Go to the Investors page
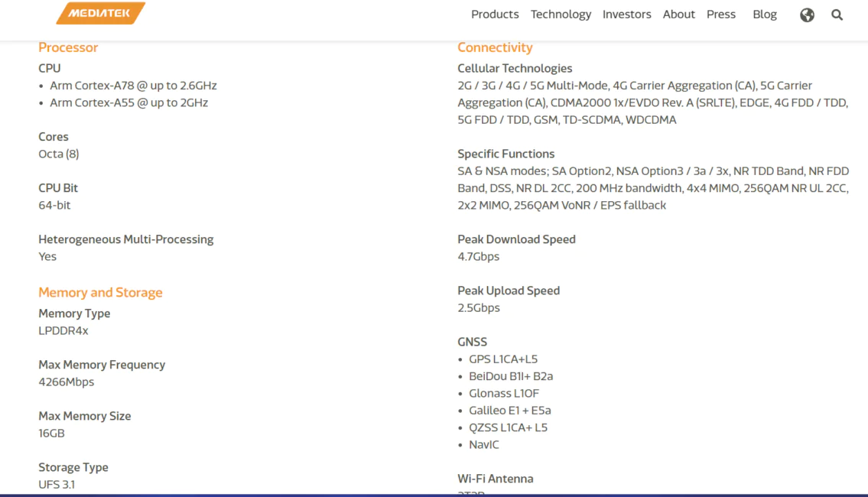This screenshot has width=868, height=497. pyautogui.click(x=626, y=15)
